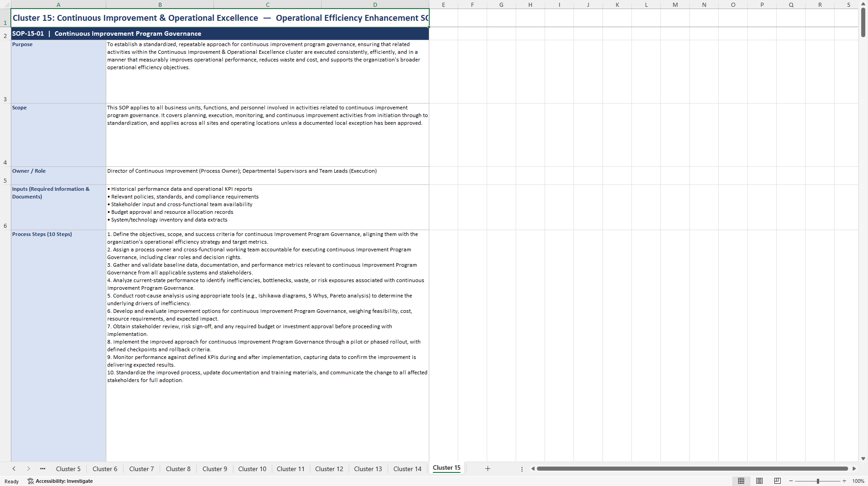Viewport: 868px width, 486px height.
Task: Select column A header
Action: tap(58, 5)
